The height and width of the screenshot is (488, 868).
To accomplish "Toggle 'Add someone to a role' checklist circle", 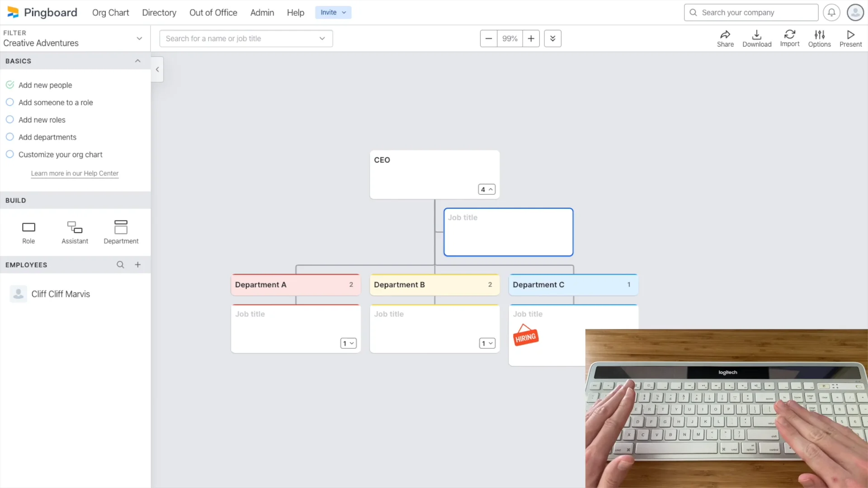I will point(9,102).
